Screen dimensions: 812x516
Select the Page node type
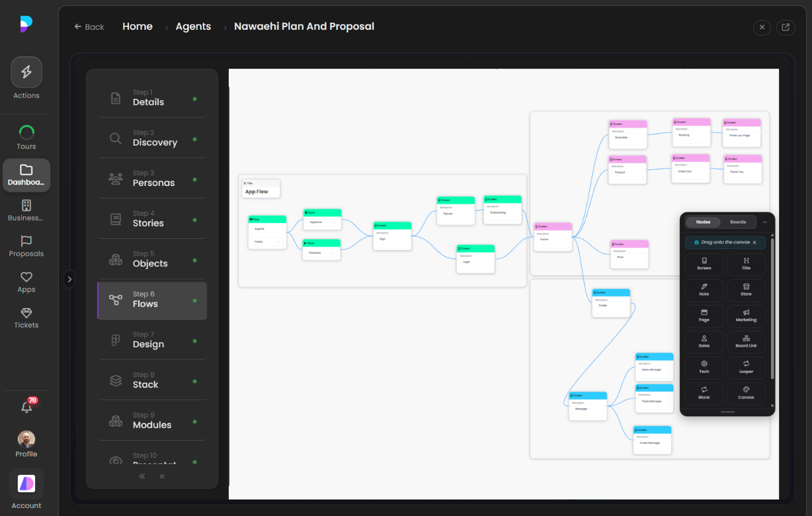tap(704, 316)
